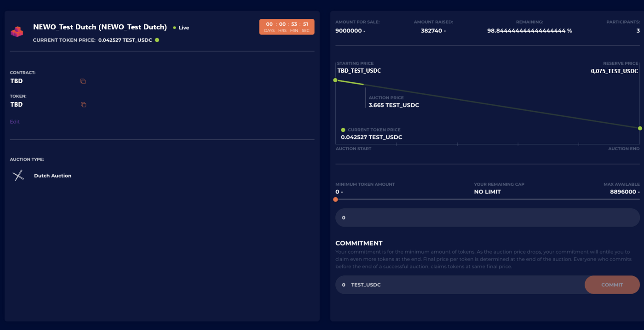Select the token amount input showing 0
The image size is (644, 330).
click(487, 217)
